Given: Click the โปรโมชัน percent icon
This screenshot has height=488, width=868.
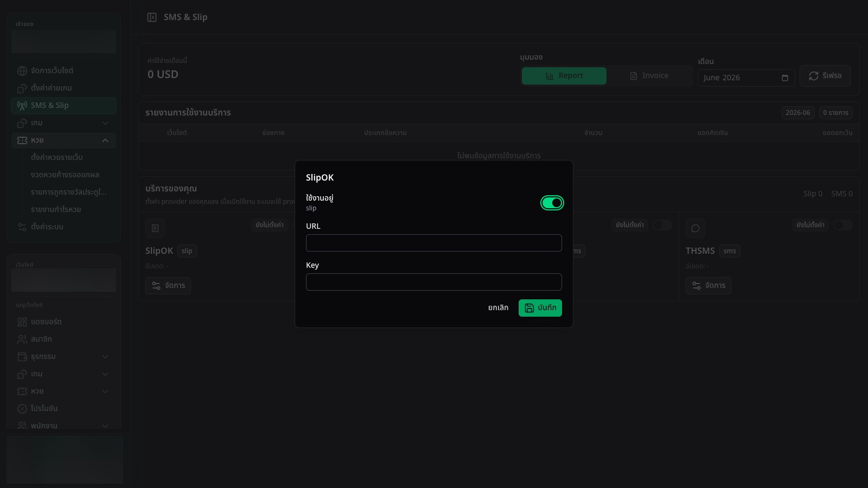Looking at the screenshot, I should click(x=22, y=409).
